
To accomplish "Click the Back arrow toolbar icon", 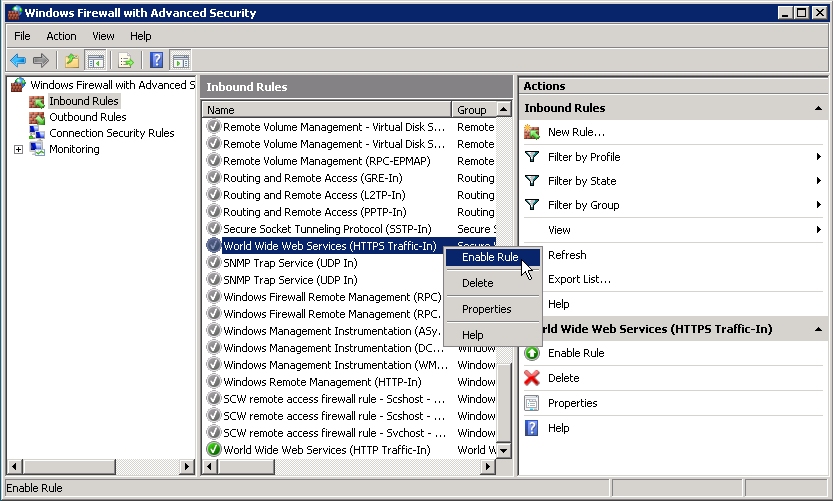I will (18, 61).
